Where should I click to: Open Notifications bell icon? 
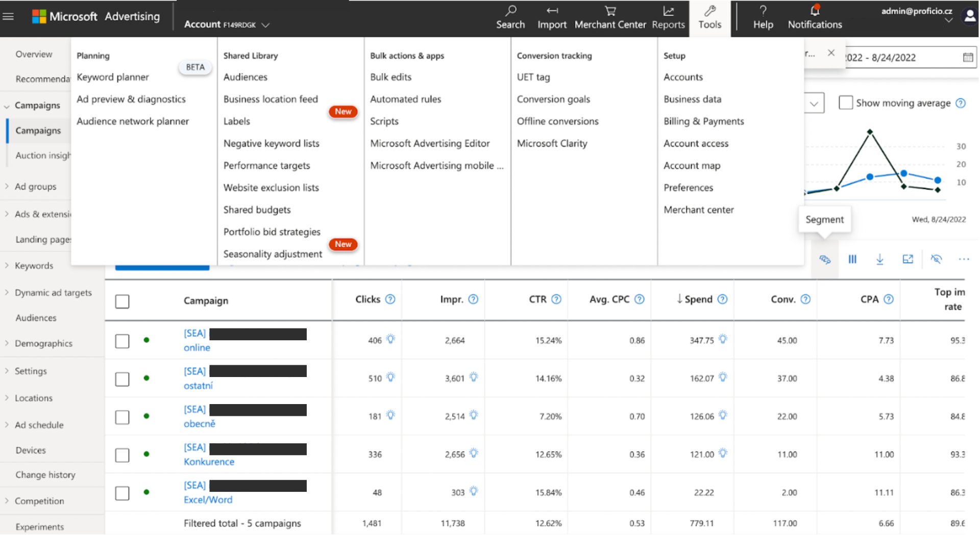(815, 10)
